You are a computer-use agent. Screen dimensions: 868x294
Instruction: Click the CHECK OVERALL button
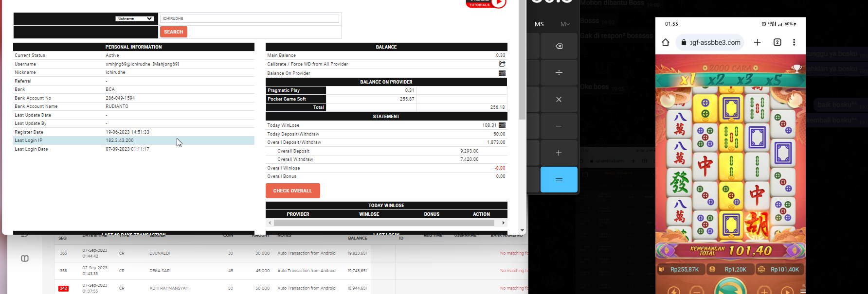(293, 190)
